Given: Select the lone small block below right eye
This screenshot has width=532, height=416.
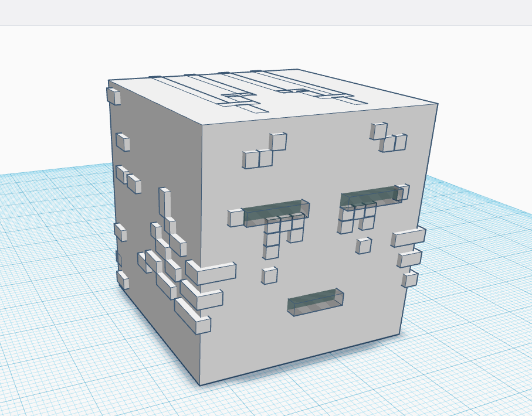Looking at the screenshot, I should pyautogui.click(x=364, y=245).
